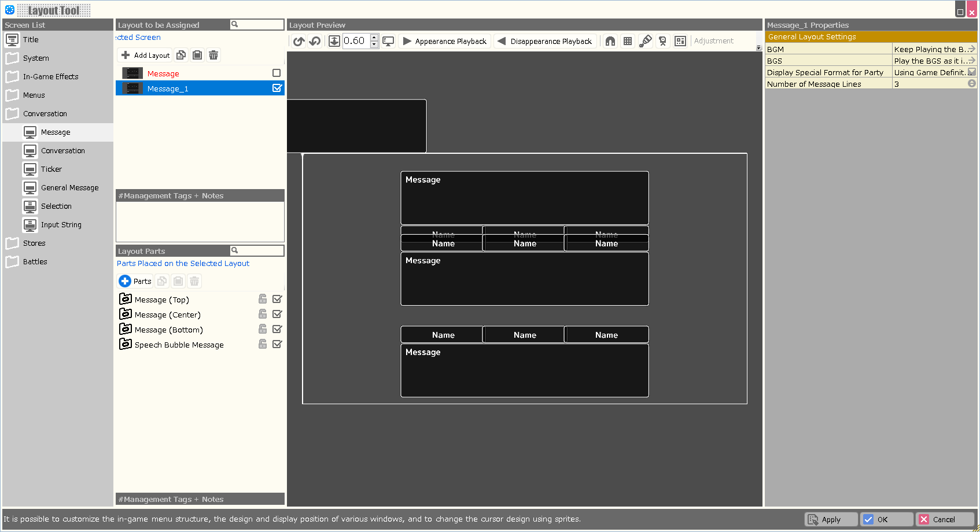Open the BGM setting arrow
Image resolution: width=980 pixels, height=532 pixels.
tap(972, 49)
